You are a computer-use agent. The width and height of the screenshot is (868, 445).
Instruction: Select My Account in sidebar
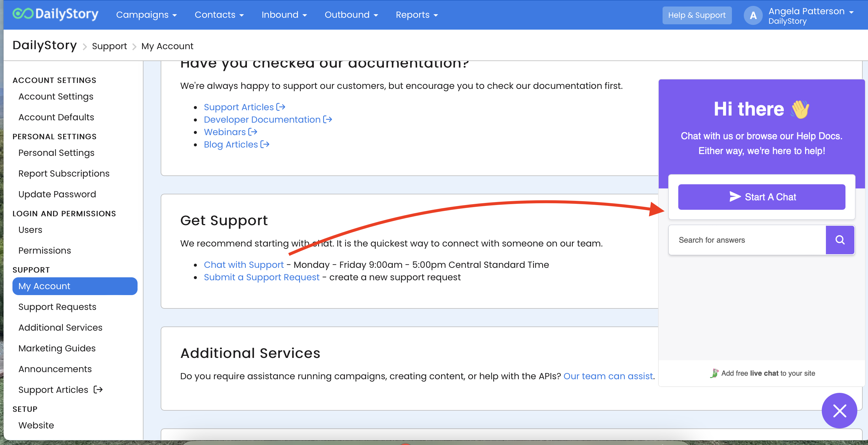click(75, 286)
